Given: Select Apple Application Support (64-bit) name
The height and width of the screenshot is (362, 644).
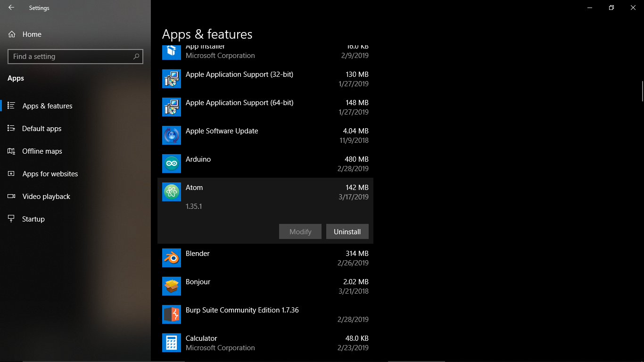Looking at the screenshot, I should point(239,103).
